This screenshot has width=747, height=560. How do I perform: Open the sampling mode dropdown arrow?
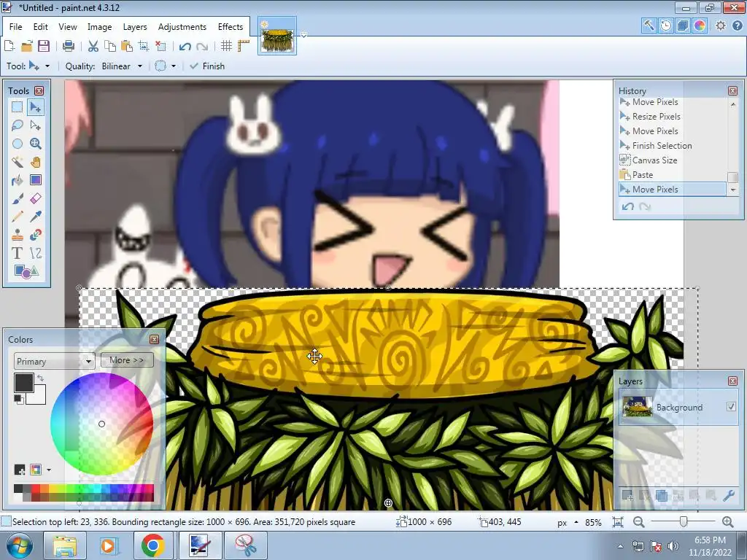pyautogui.click(x=174, y=66)
